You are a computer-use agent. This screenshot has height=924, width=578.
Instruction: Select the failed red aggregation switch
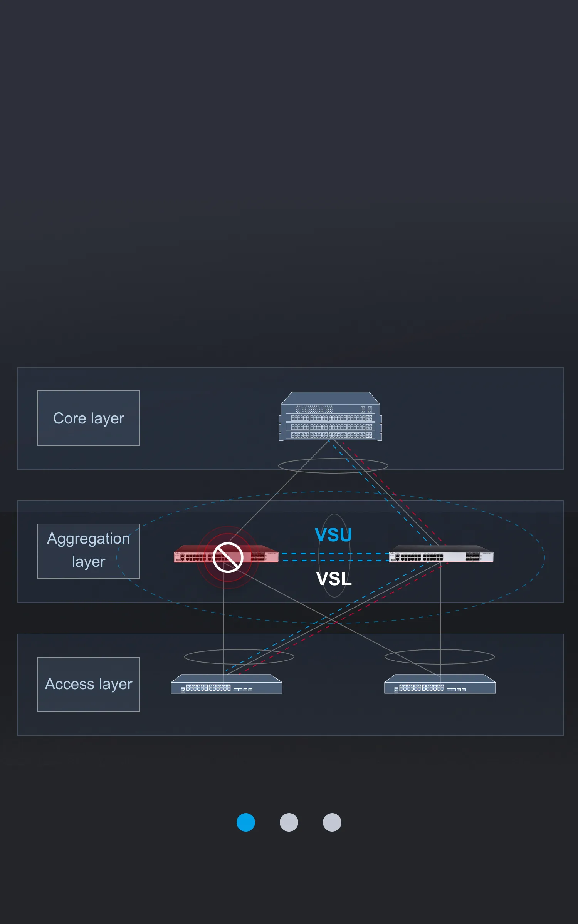(x=226, y=554)
